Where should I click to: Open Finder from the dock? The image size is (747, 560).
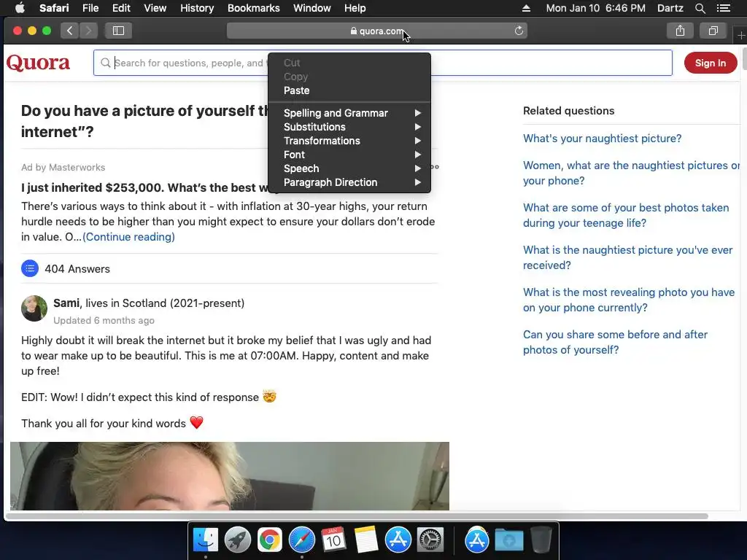[205, 540]
